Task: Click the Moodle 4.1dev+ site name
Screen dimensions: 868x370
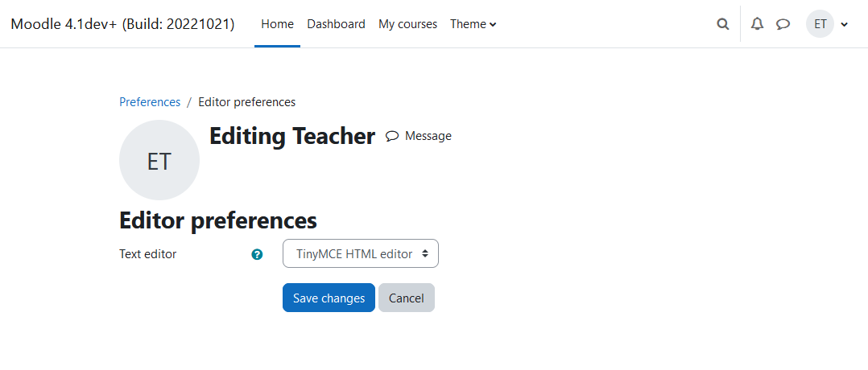Action: (x=122, y=24)
